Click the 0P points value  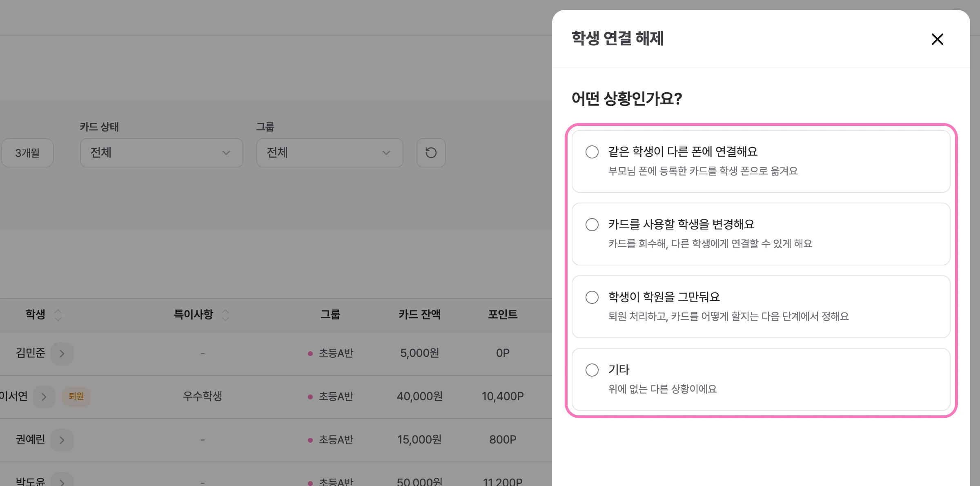pyautogui.click(x=503, y=353)
